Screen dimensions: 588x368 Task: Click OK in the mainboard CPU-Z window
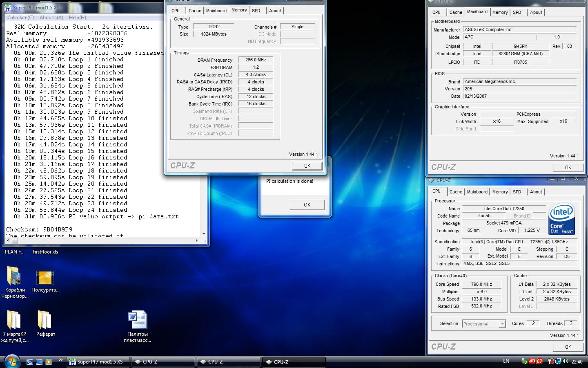click(568, 168)
